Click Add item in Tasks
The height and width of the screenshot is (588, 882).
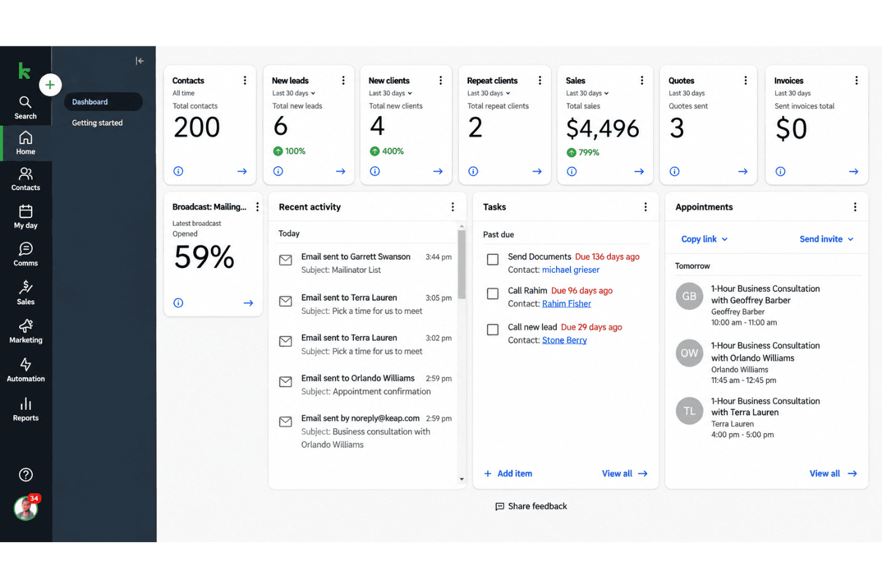508,474
